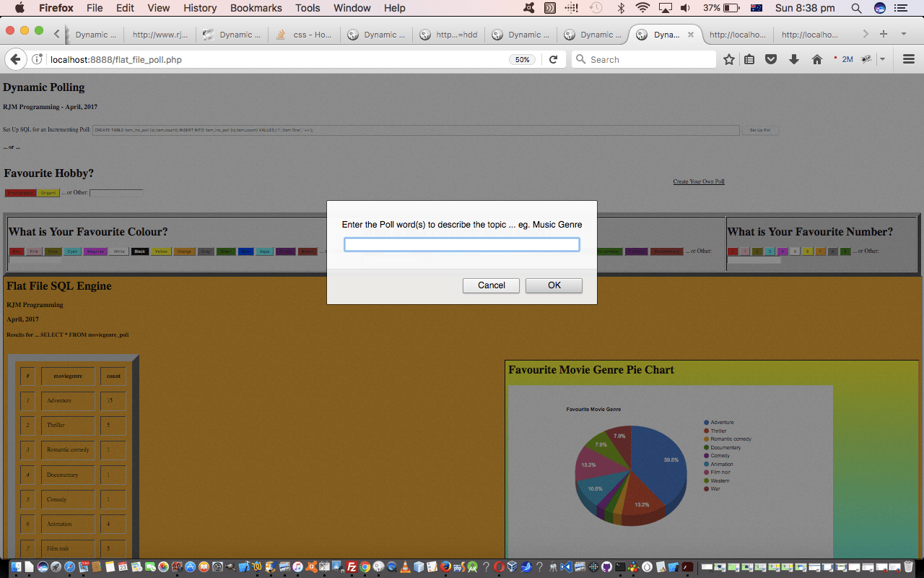Open the Downloads arrow icon
924x578 pixels.
pyautogui.click(x=794, y=59)
